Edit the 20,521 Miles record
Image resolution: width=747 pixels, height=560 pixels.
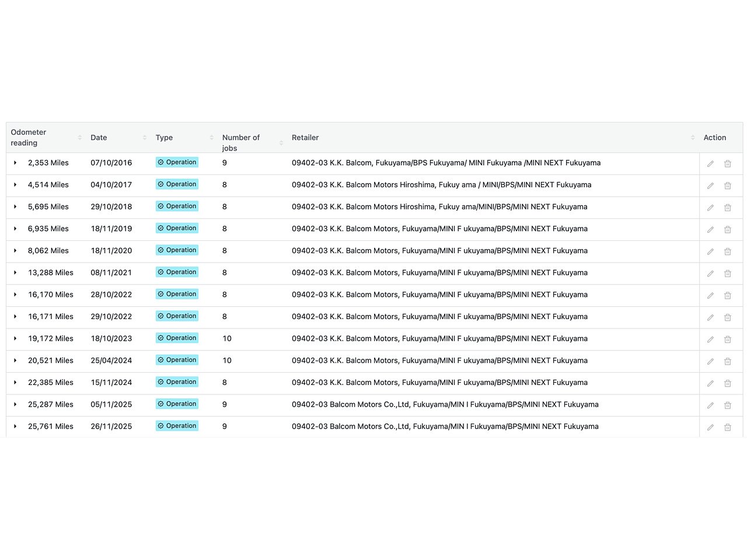tap(710, 362)
